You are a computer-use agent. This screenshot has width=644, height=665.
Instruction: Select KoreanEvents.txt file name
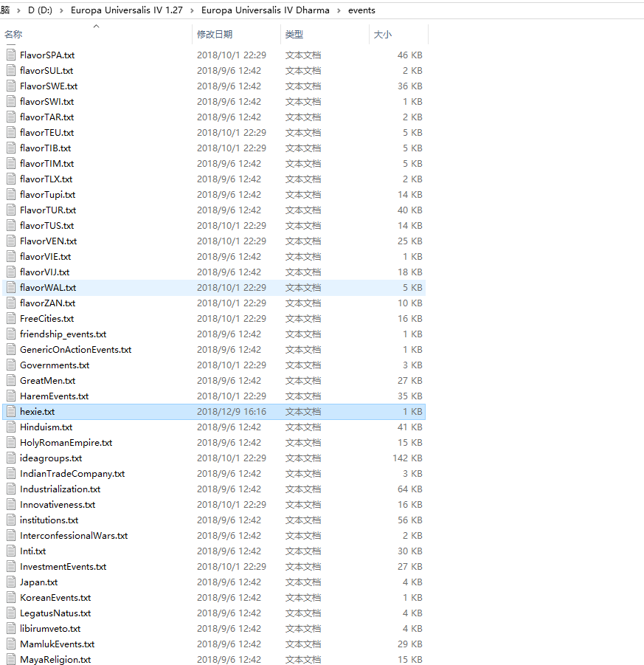[x=55, y=598]
